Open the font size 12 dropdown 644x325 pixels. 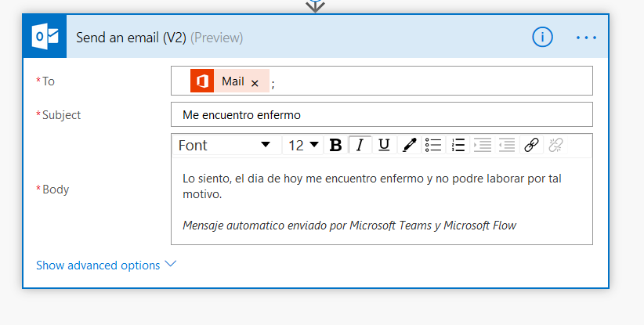pos(304,145)
